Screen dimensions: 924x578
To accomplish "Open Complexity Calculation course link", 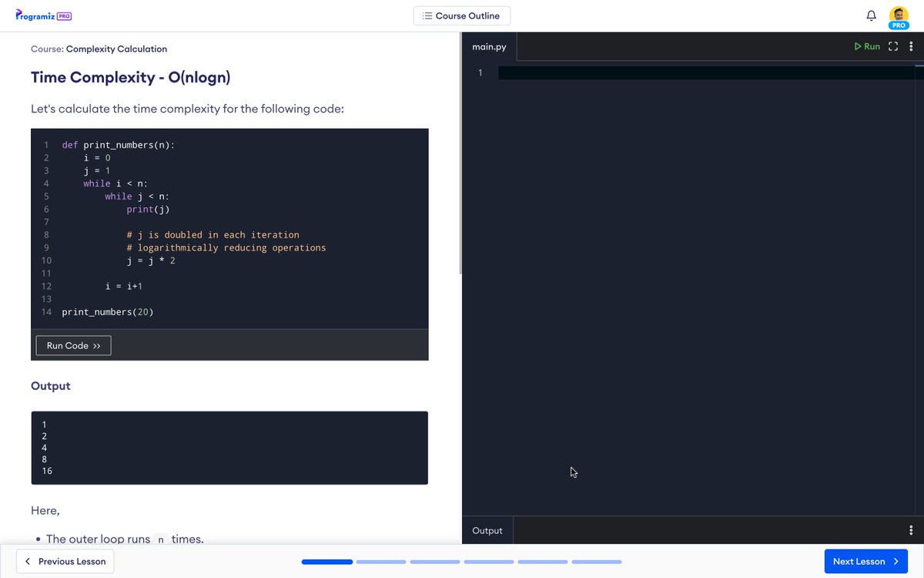I will tap(116, 49).
